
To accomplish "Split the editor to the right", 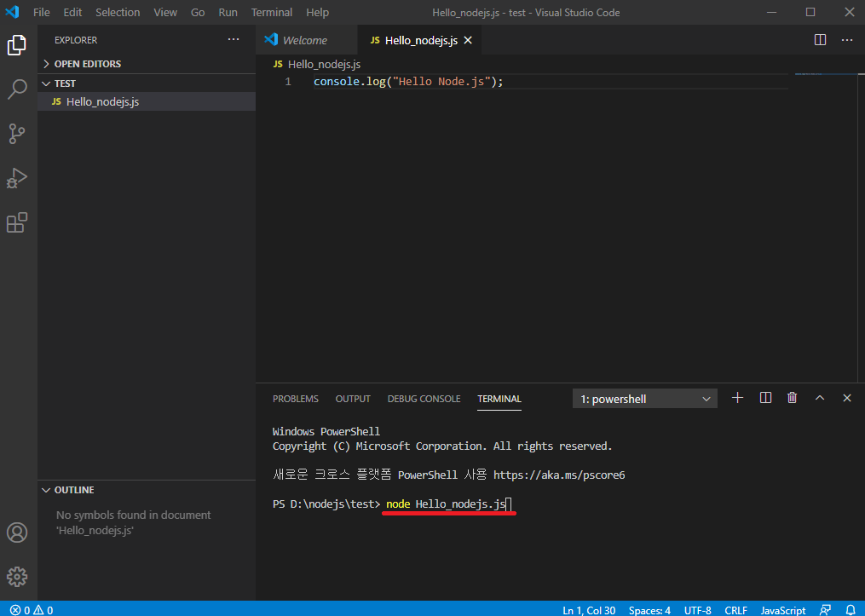I will tap(821, 40).
